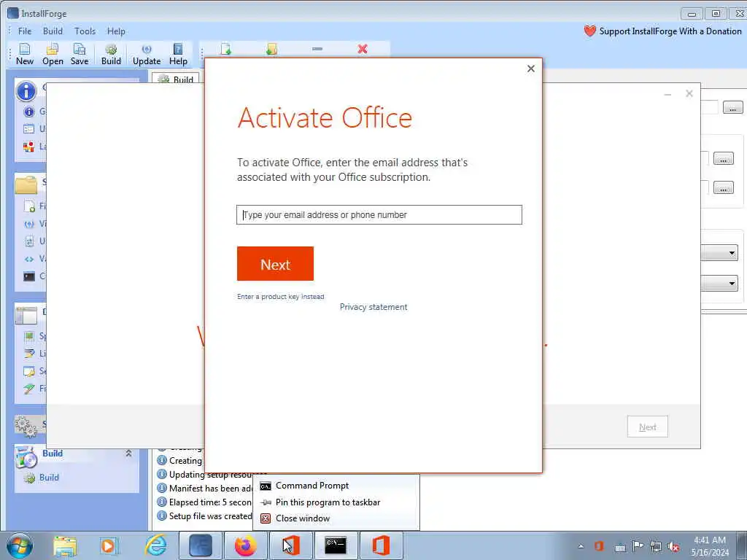Click the email address input field
This screenshot has width=747, height=560.
point(379,215)
